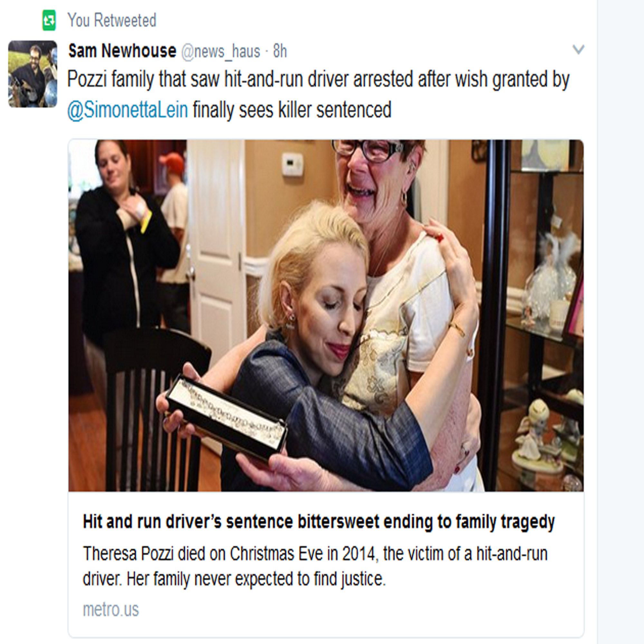Open the article card's hugging women photo
The width and height of the screenshot is (644, 644).
[x=326, y=315]
